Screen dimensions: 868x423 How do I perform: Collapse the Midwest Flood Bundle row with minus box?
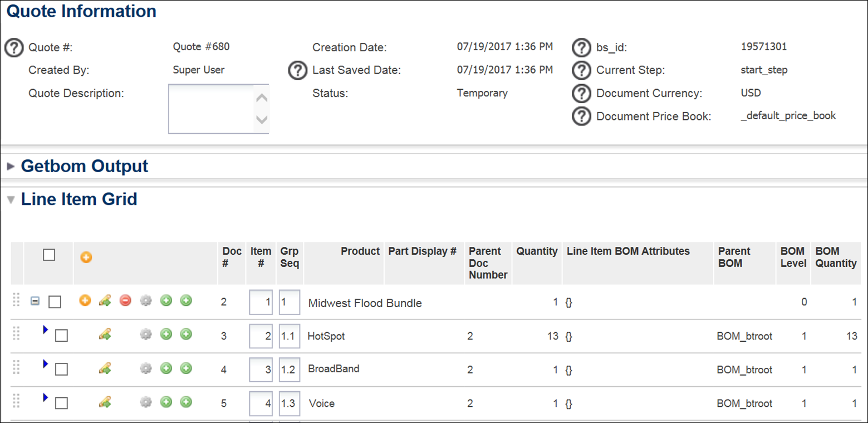(x=35, y=301)
